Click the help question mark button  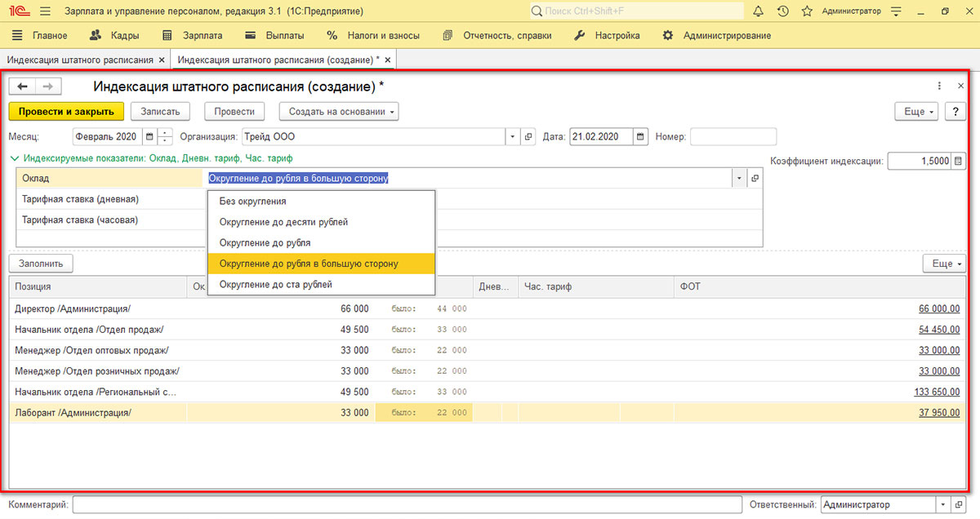(x=953, y=112)
